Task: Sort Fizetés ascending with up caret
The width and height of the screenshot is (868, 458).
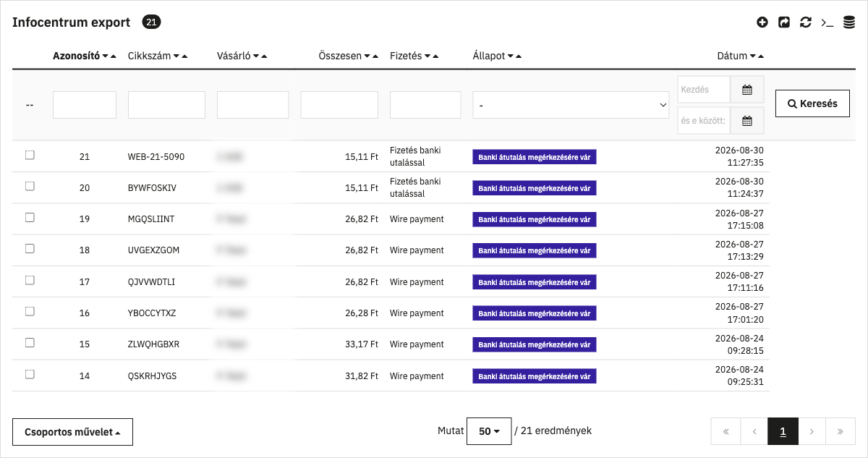Action: point(436,56)
